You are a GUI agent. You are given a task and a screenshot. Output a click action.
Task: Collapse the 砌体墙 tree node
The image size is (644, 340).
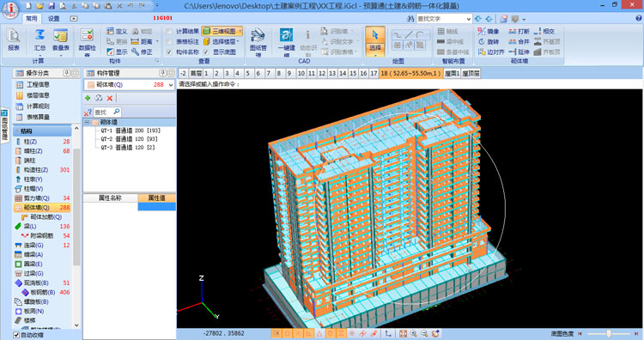(87, 123)
